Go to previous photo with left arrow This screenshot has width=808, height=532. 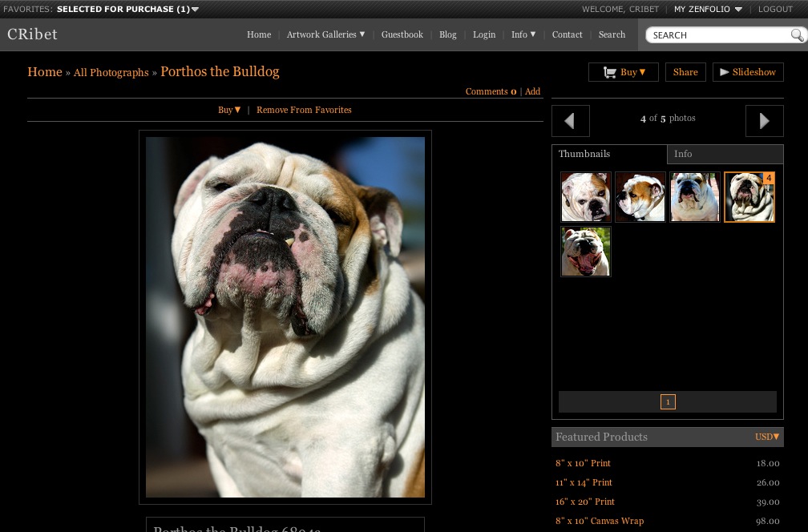click(x=569, y=120)
